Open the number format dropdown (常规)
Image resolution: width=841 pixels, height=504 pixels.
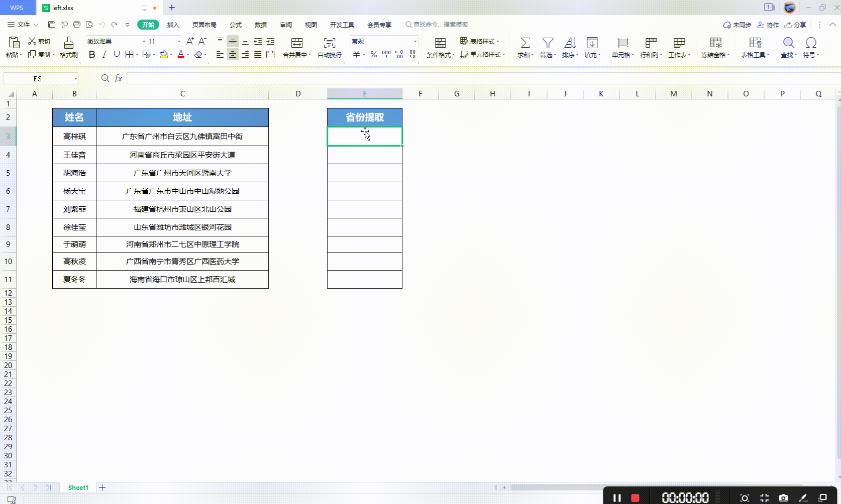pos(415,41)
